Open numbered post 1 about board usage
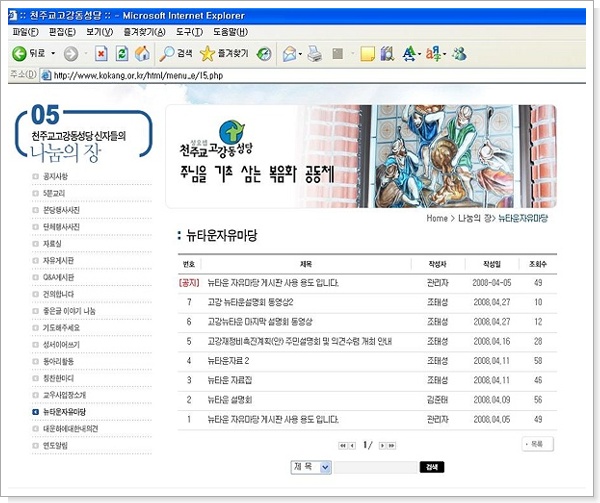Viewport: 600px width, 503px height. tap(273, 420)
